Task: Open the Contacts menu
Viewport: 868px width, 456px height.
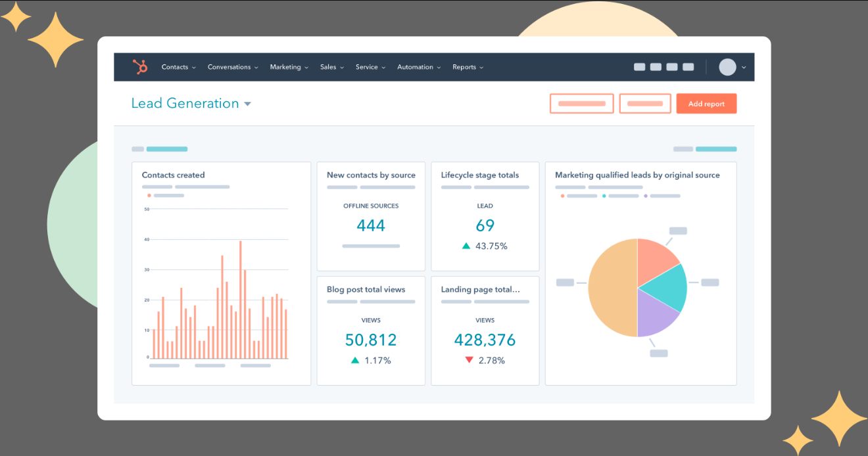Action: click(178, 67)
